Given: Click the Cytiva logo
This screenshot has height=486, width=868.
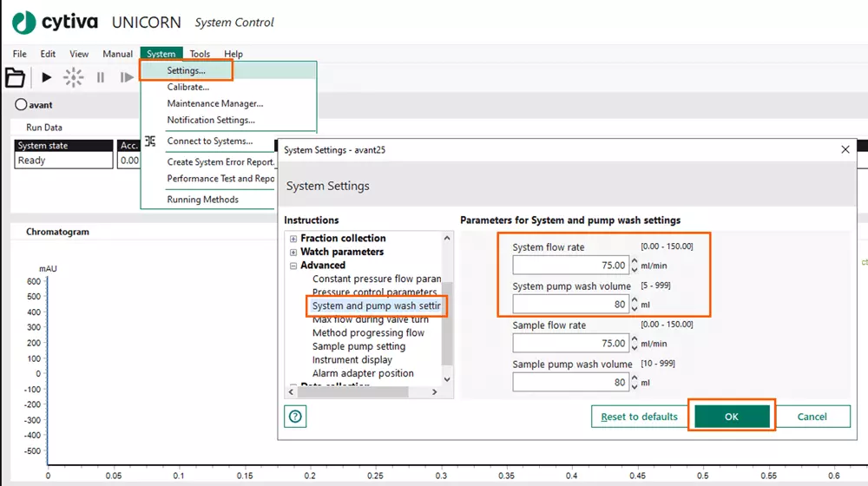Looking at the screenshot, I should (x=24, y=23).
